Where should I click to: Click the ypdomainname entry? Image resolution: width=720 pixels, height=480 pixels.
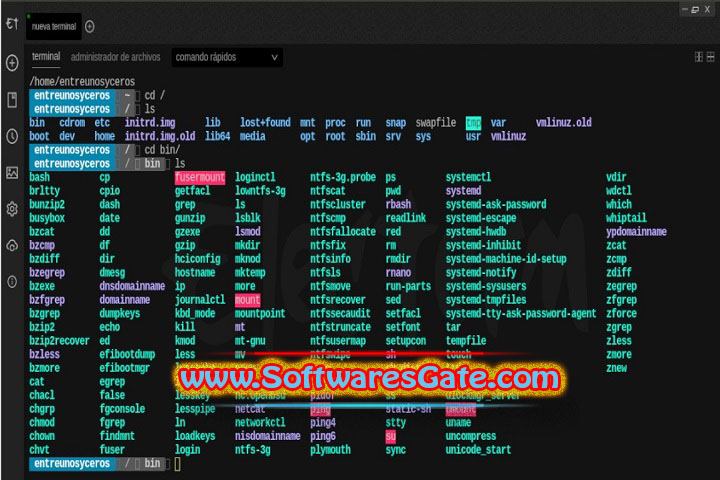pyautogui.click(x=636, y=232)
